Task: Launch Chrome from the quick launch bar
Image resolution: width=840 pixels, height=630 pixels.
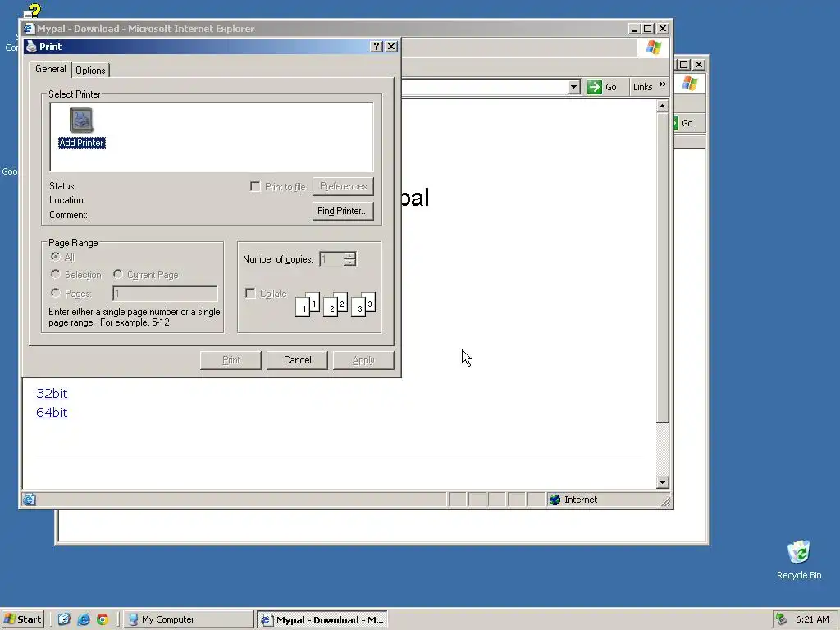Action: point(103,619)
